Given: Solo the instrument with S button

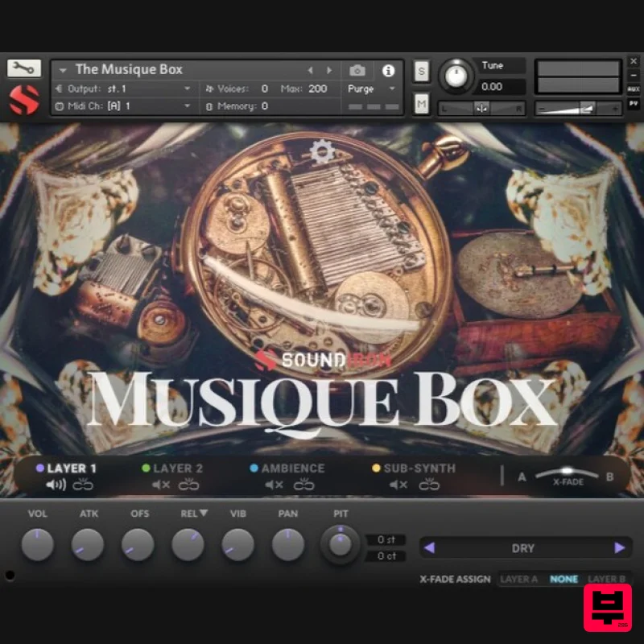Looking at the screenshot, I should pyautogui.click(x=421, y=72).
